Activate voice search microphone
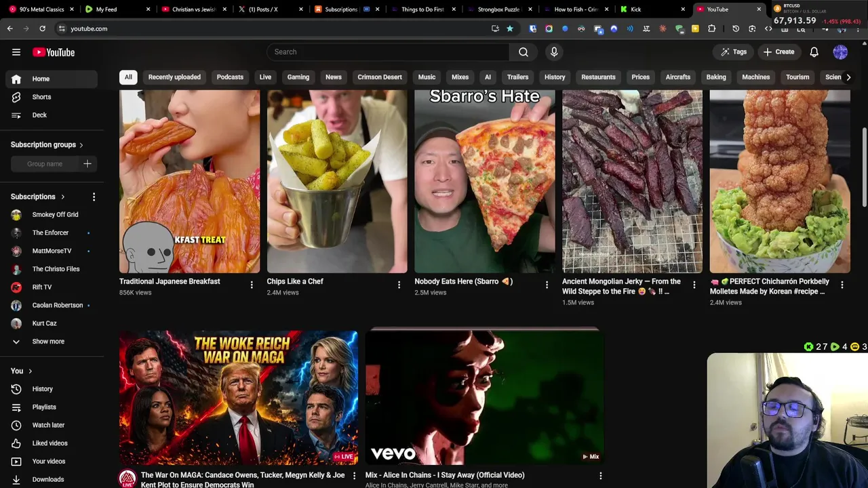The height and width of the screenshot is (488, 868). tap(554, 52)
